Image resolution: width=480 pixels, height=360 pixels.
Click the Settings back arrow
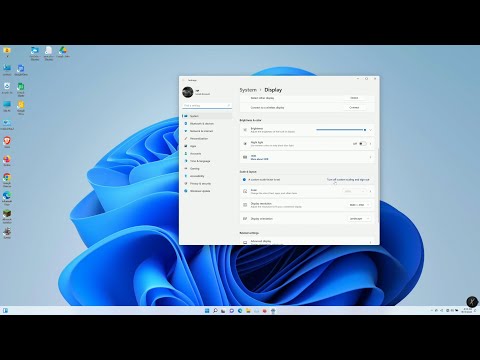pos(183,80)
